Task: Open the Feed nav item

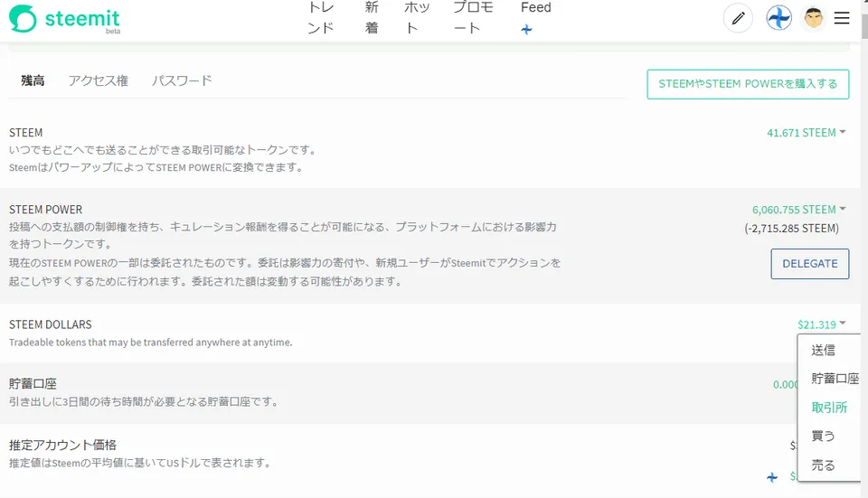Action: point(536,8)
